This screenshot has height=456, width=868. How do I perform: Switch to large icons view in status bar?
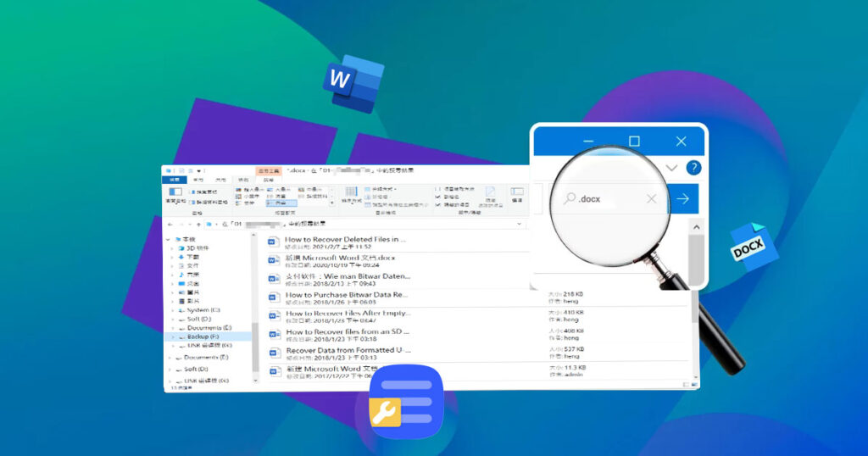(x=694, y=385)
